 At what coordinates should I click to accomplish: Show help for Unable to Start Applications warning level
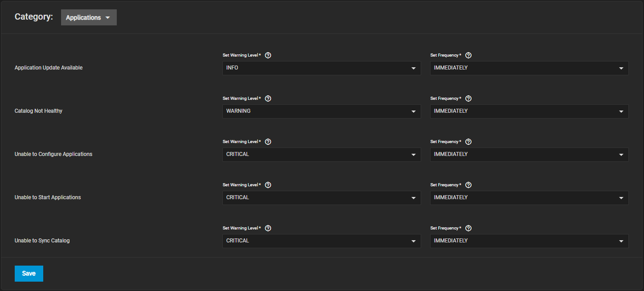click(268, 185)
